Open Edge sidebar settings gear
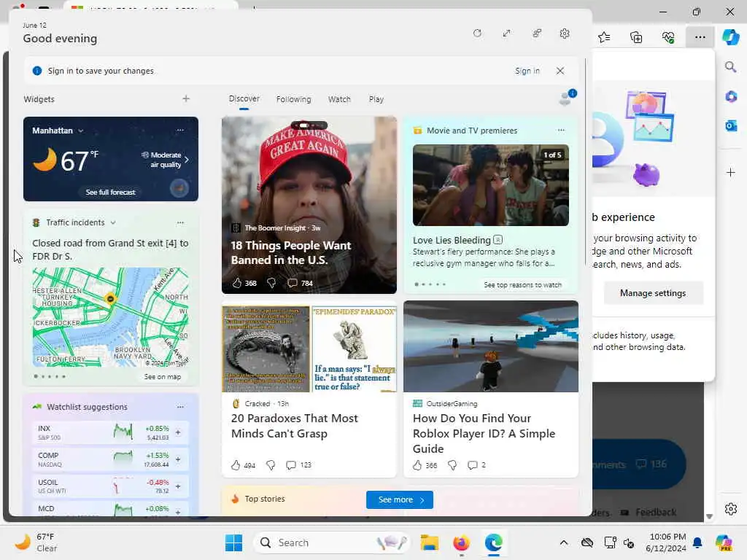 click(x=731, y=508)
